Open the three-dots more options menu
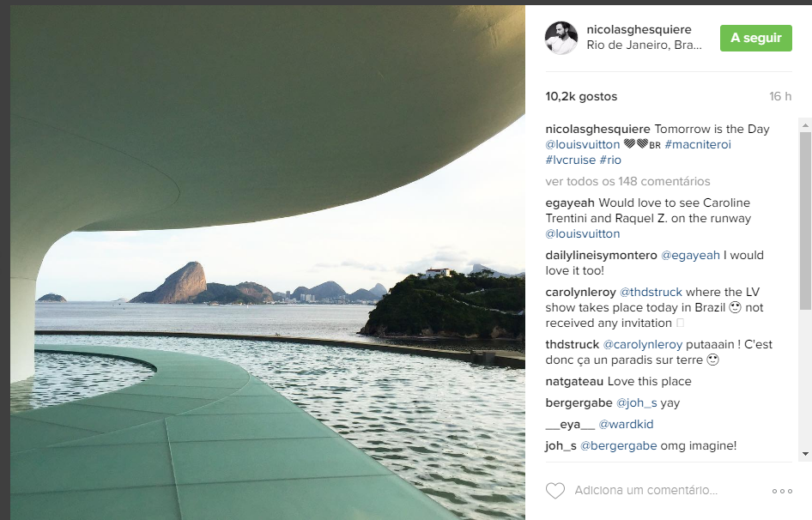This screenshot has height=520, width=812. pos(782,491)
